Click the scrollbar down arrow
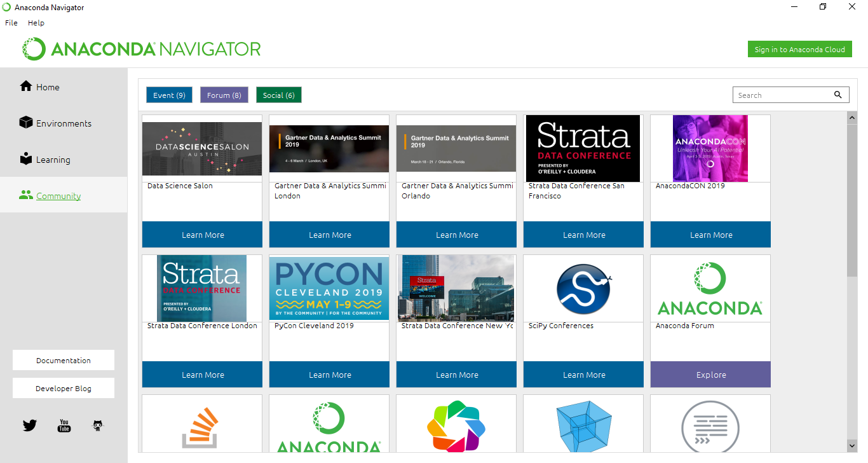The image size is (868, 463). pos(852,446)
